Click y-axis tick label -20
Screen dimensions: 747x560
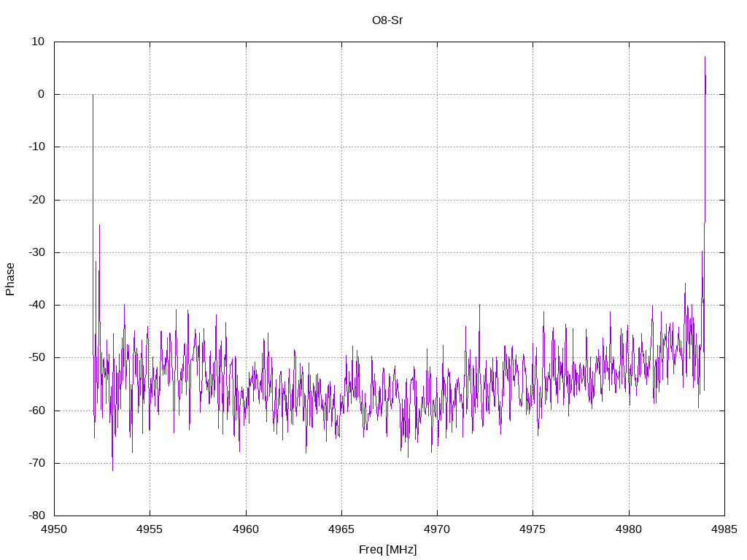[36, 200]
